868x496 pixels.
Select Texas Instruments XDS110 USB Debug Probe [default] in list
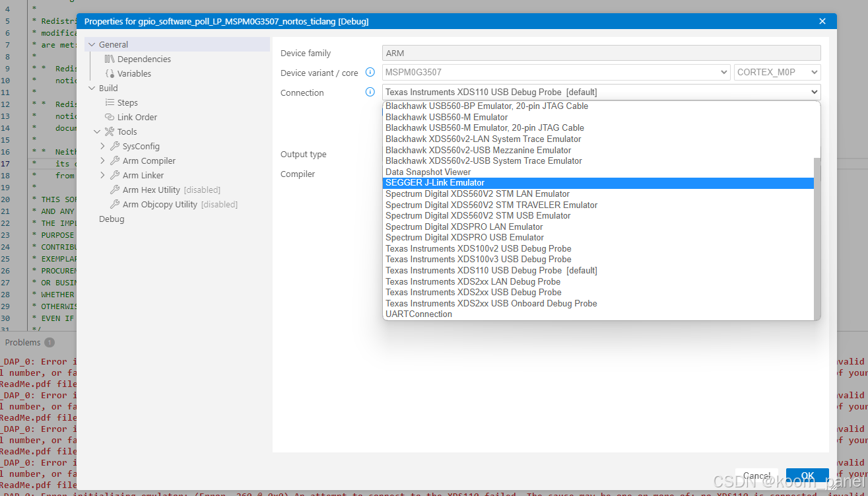(598, 271)
